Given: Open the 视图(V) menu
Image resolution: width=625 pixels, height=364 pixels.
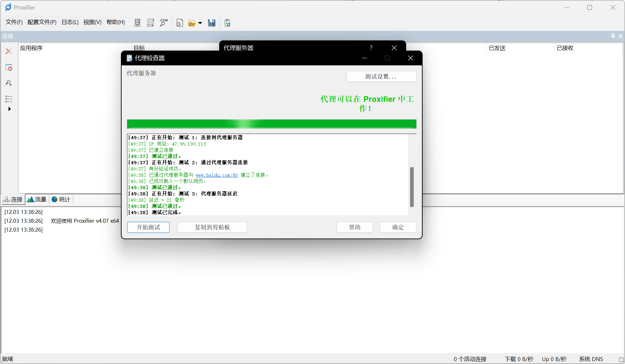Looking at the screenshot, I should pos(92,22).
